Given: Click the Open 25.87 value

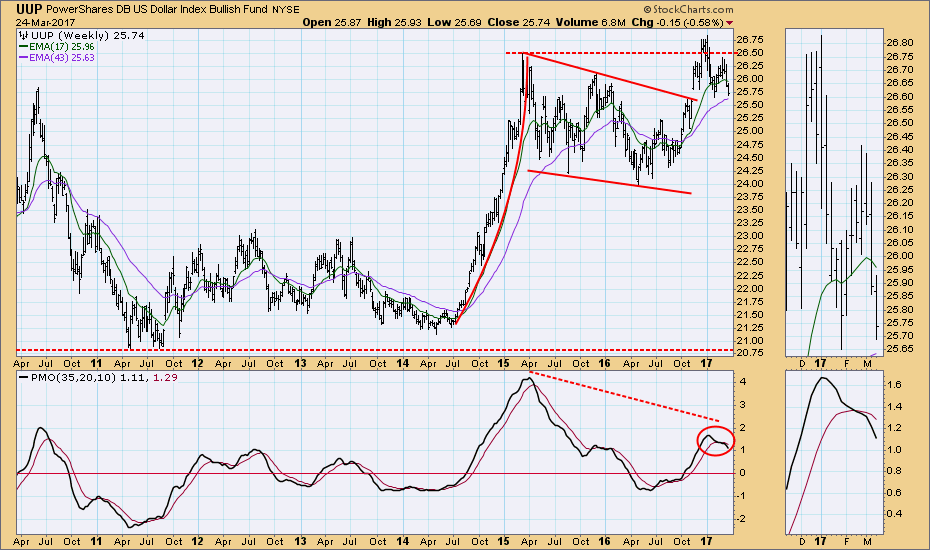Looking at the screenshot, I should [332, 22].
